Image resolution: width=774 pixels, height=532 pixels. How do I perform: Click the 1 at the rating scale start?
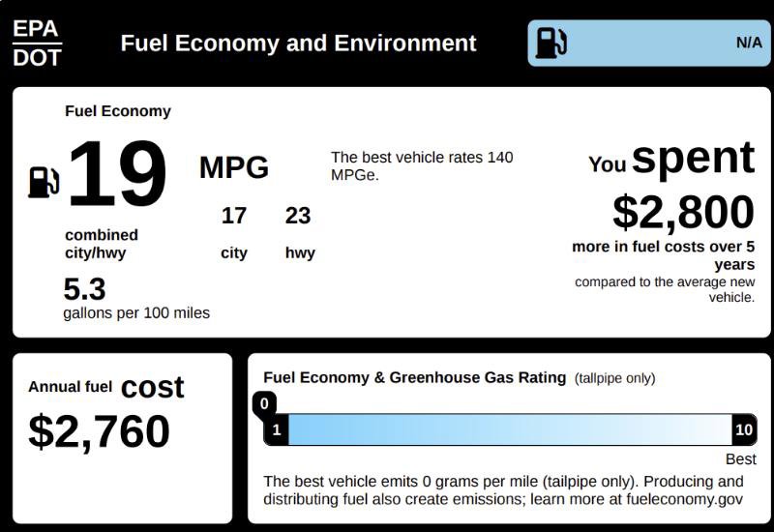coord(276,429)
